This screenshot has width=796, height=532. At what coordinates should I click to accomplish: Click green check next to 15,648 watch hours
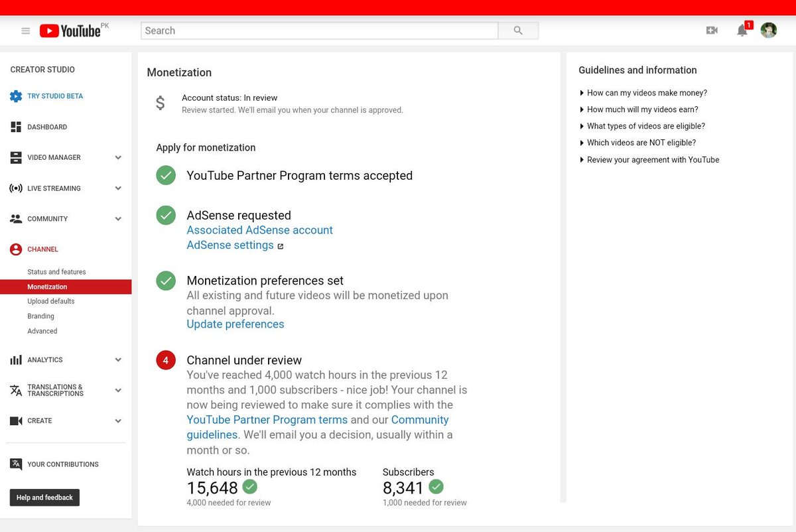pos(249,487)
